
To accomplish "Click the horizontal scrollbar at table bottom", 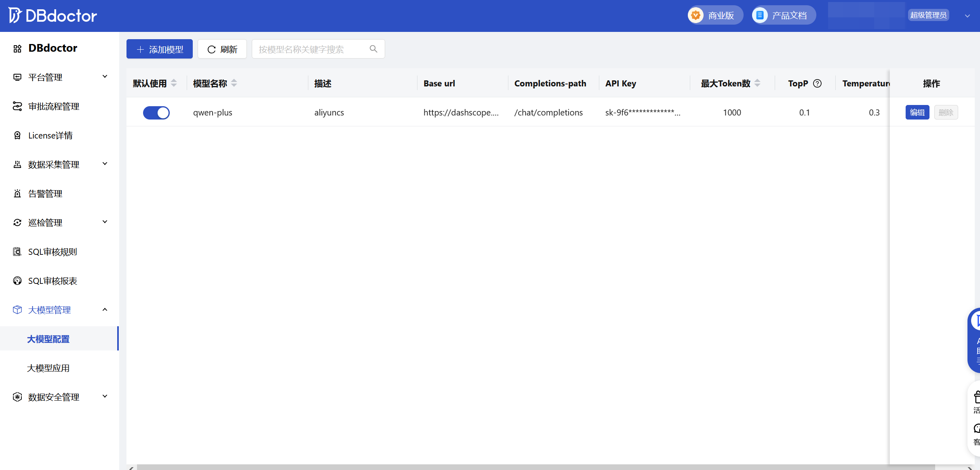I will [x=536, y=467].
